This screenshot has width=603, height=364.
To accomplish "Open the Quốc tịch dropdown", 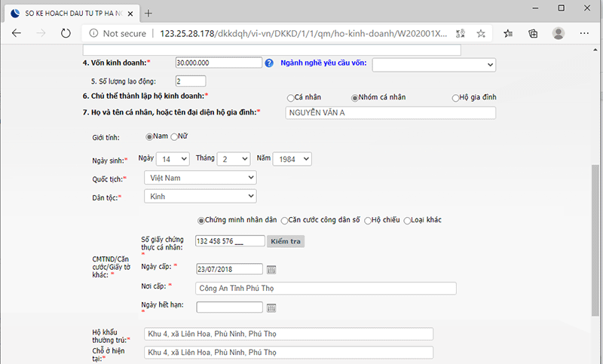I will [x=200, y=178].
